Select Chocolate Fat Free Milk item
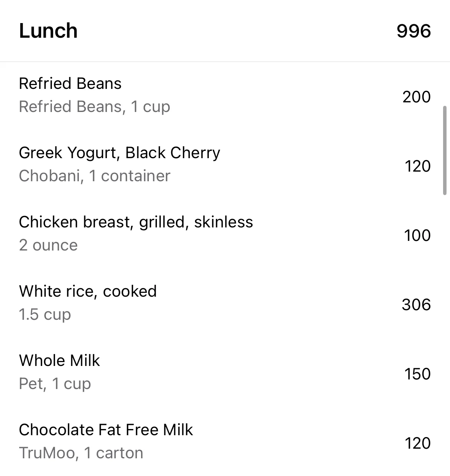 225,442
